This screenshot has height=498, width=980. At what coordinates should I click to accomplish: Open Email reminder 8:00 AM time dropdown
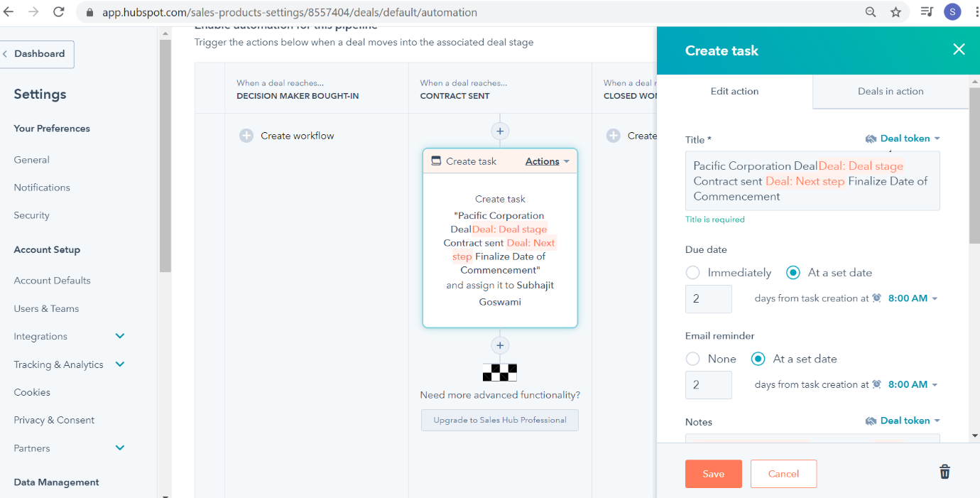pyautogui.click(x=913, y=384)
